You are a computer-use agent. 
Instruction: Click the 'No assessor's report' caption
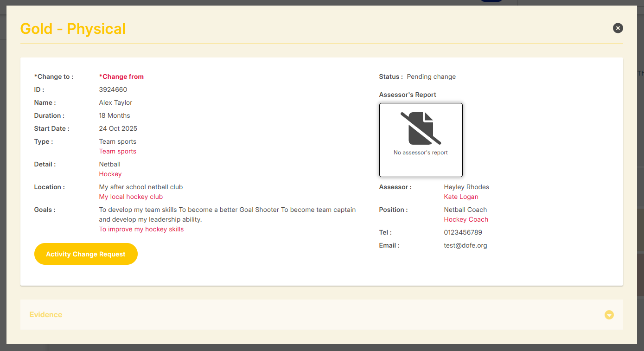(421, 153)
